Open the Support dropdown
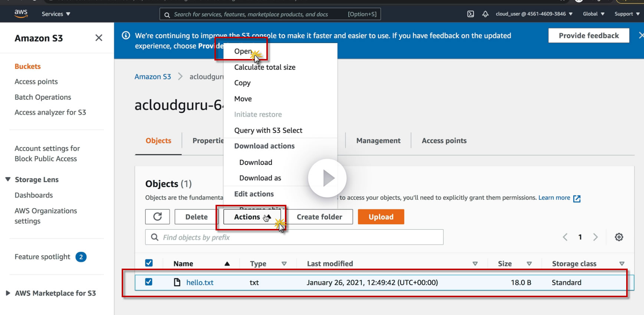 pos(627,14)
